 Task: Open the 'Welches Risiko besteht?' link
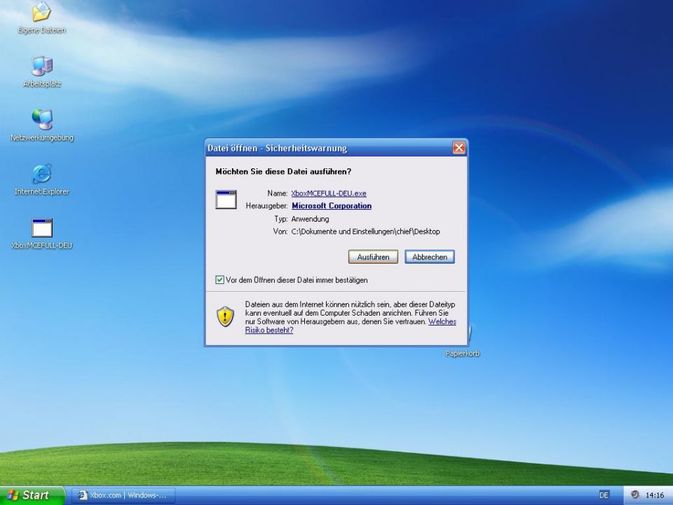[442, 321]
